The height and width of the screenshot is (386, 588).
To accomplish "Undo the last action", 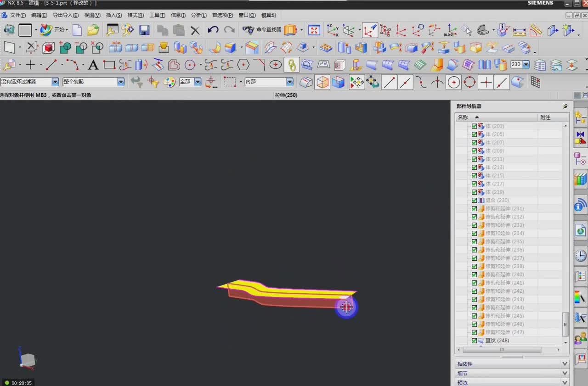I will 213,30.
